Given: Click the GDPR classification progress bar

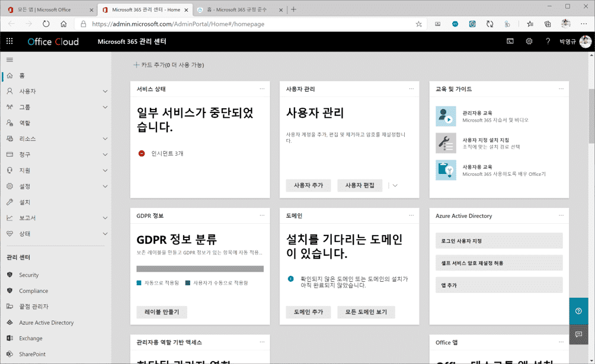Looking at the screenshot, I should click(200, 269).
